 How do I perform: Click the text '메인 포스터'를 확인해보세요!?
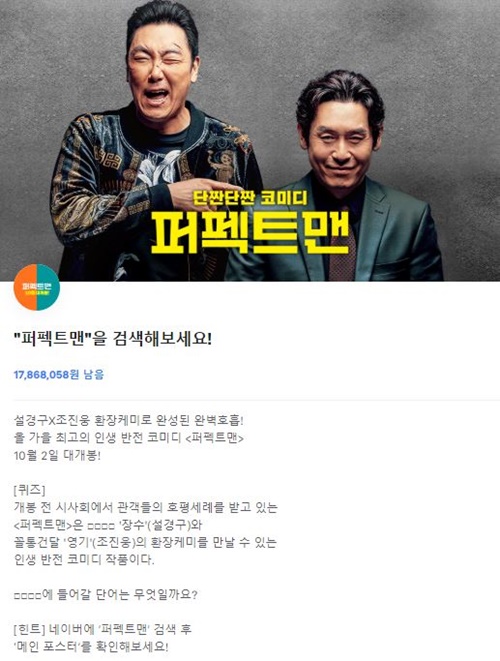91,647
